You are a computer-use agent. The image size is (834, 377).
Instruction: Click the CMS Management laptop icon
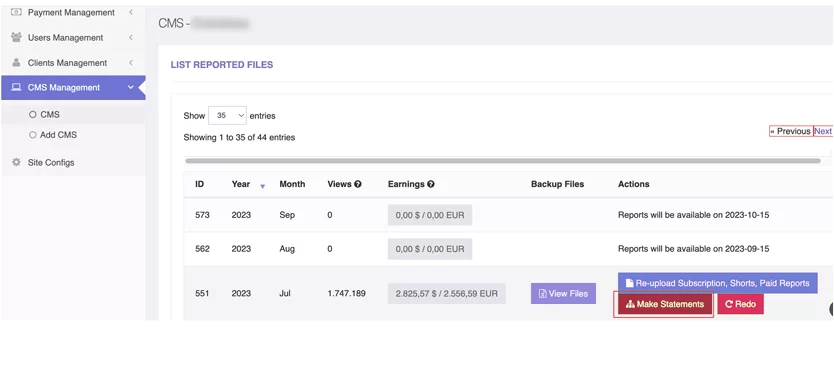16,87
